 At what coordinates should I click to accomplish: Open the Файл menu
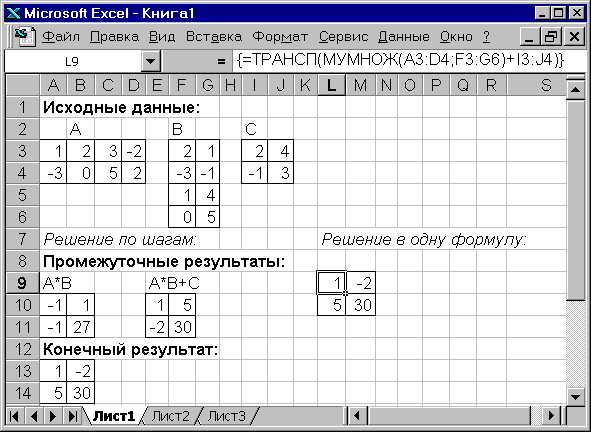click(61, 37)
